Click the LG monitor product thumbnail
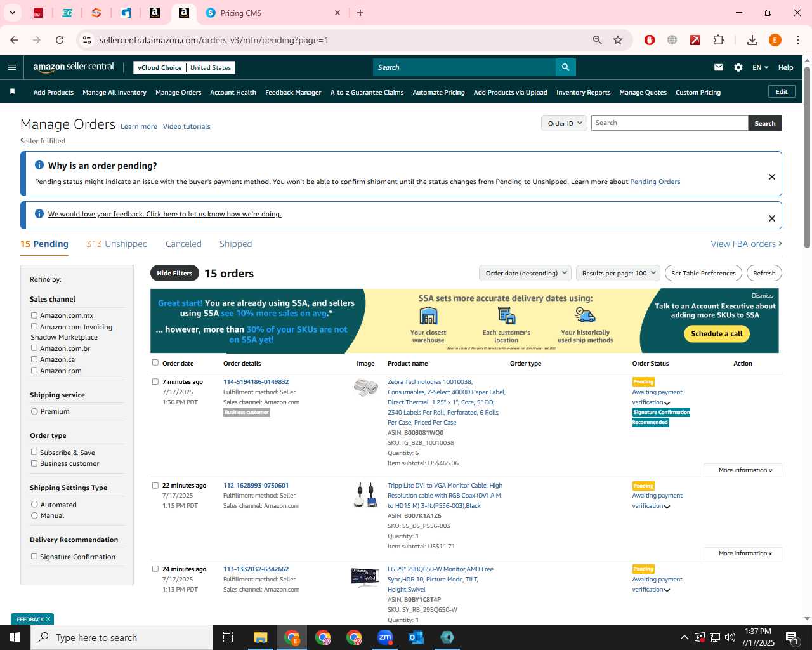 tap(365, 577)
